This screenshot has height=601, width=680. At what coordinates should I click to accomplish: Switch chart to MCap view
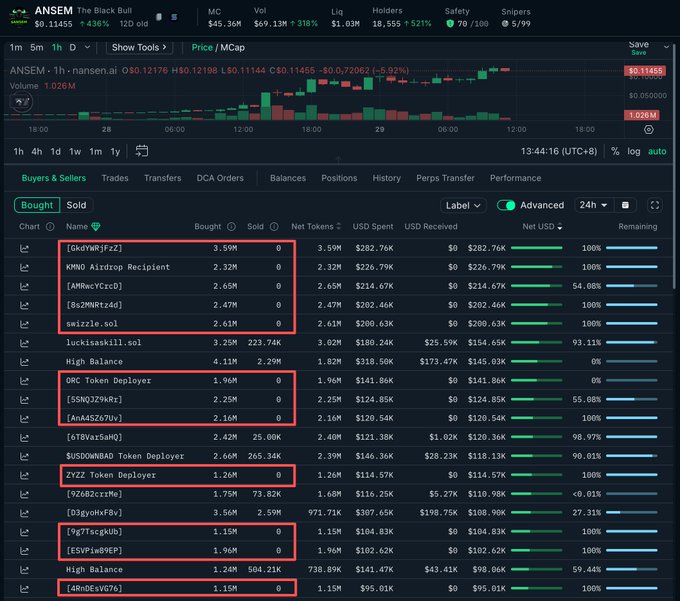[x=232, y=48]
